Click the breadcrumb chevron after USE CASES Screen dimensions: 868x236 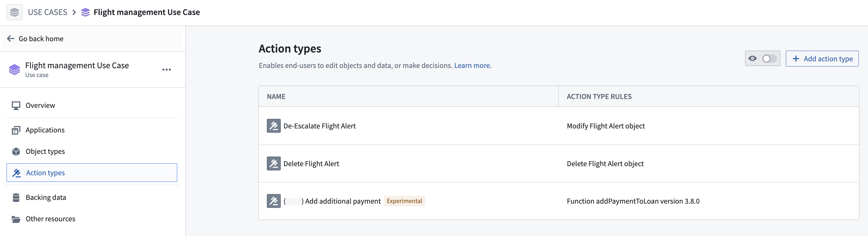click(74, 13)
